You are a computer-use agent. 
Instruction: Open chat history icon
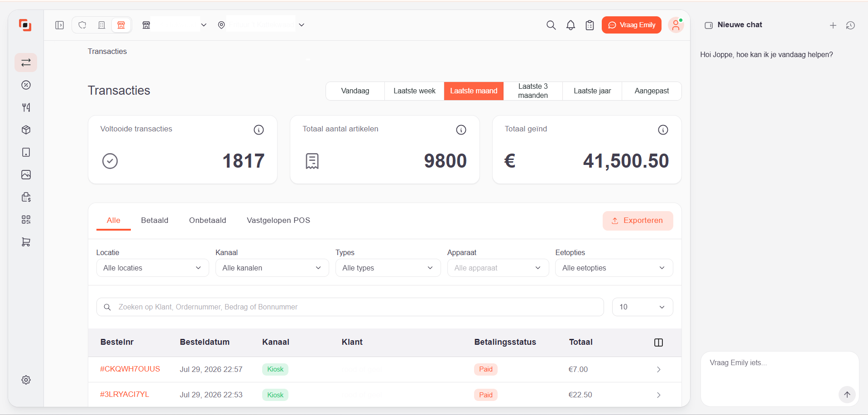tap(850, 25)
